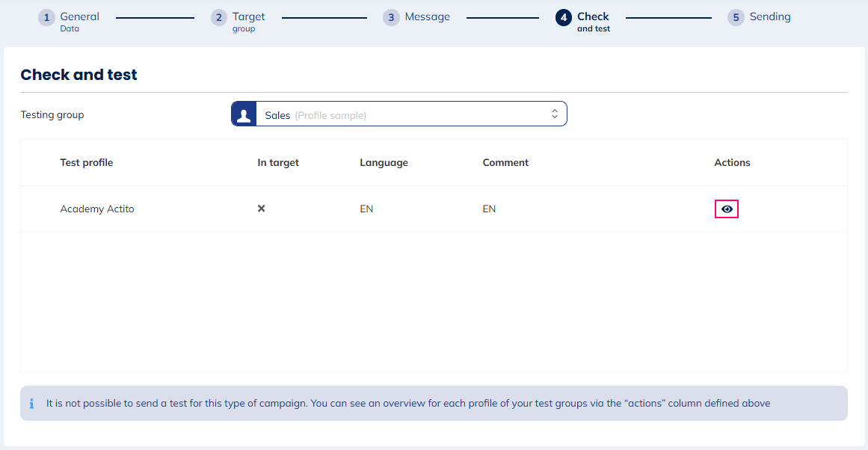The image size is (868, 450).
Task: Click the EN value under Language column
Action: (x=366, y=209)
